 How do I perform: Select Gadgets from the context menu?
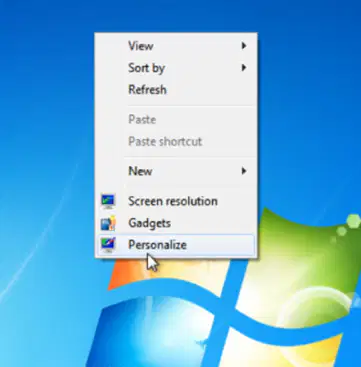point(176,223)
